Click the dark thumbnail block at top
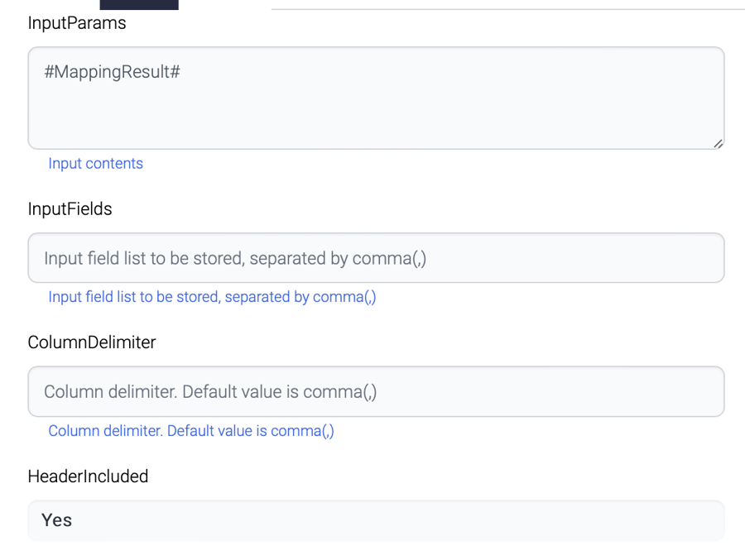The width and height of the screenshot is (745, 560). [x=139, y=4]
